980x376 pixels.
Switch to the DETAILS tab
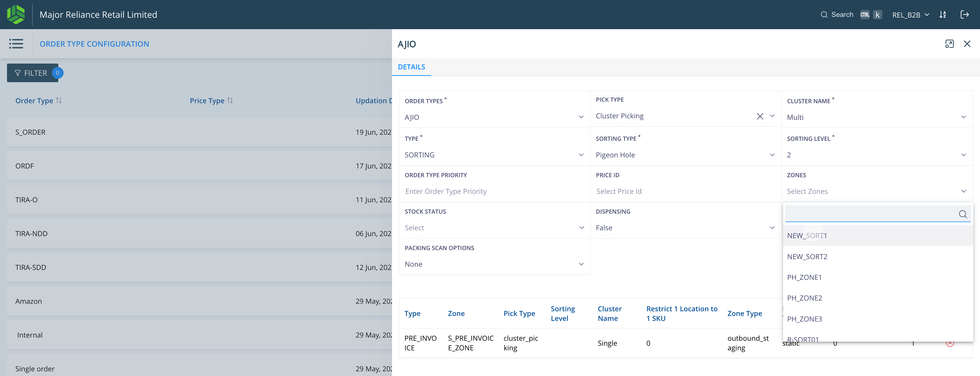[411, 67]
